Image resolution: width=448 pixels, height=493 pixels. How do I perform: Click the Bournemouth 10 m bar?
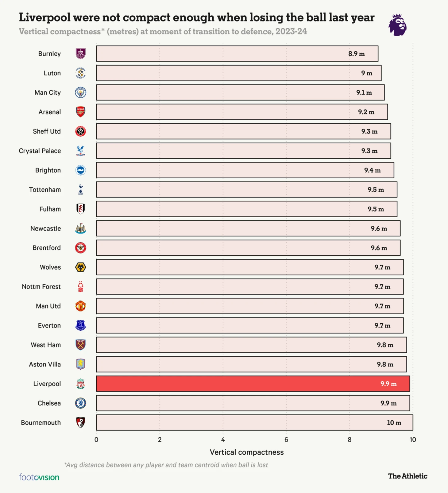tap(255, 422)
